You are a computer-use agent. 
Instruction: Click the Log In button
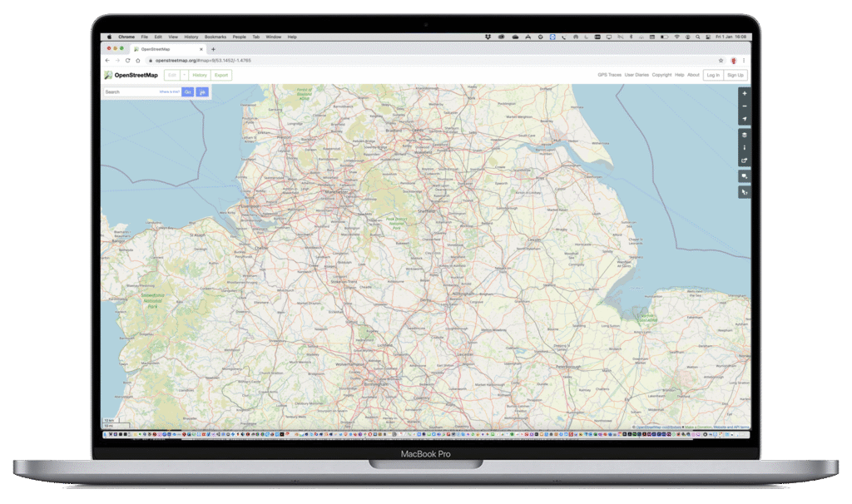[x=712, y=75]
